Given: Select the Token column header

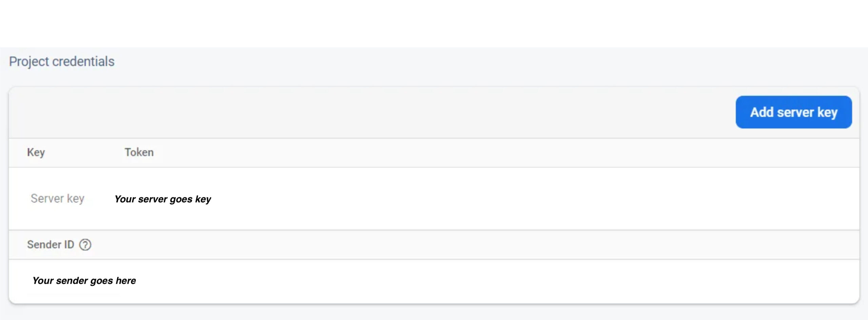Looking at the screenshot, I should tap(139, 152).
